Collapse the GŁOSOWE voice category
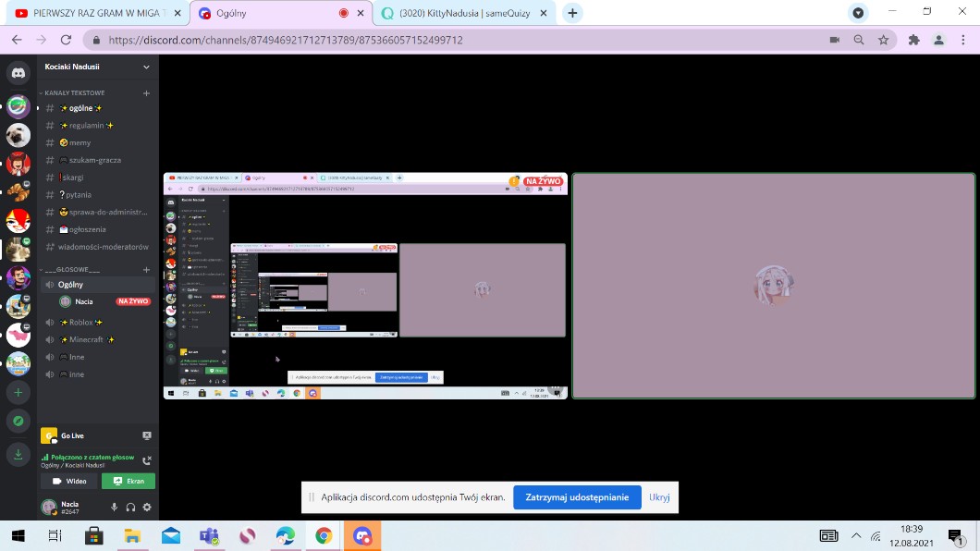 (x=74, y=269)
